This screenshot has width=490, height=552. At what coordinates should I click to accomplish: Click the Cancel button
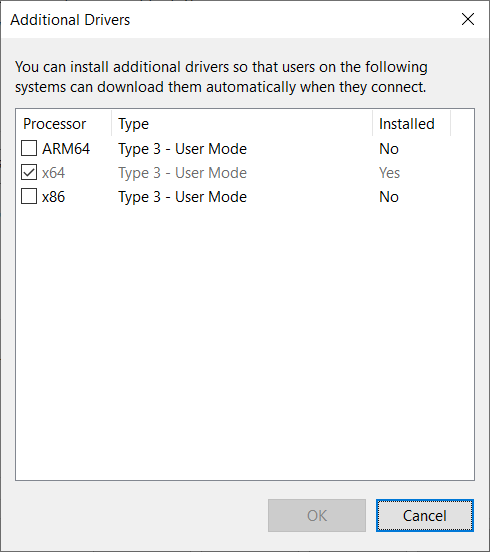tap(425, 515)
